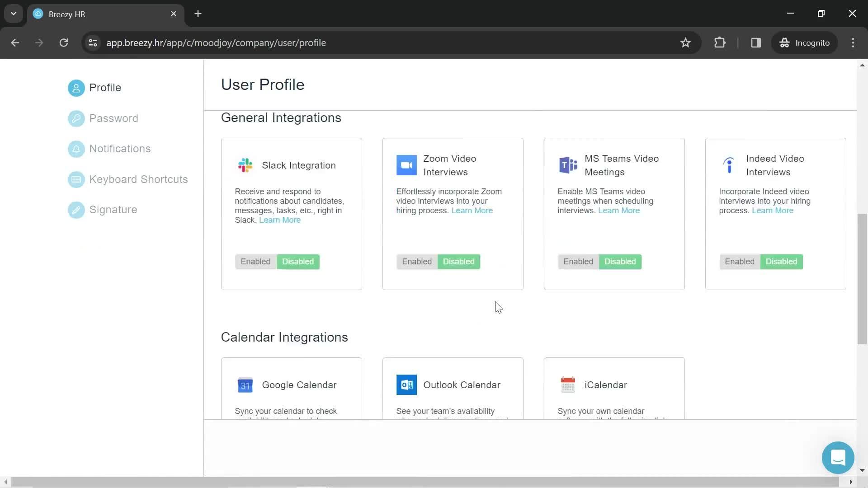The height and width of the screenshot is (488, 868).
Task: Click the Outlook Calendar icon
Action: [406, 385]
